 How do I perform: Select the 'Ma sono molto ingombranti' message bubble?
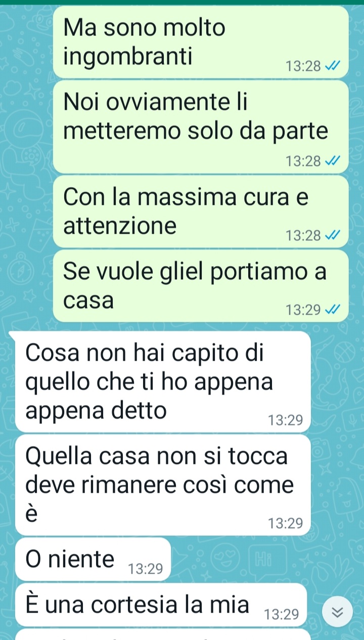[201, 42]
